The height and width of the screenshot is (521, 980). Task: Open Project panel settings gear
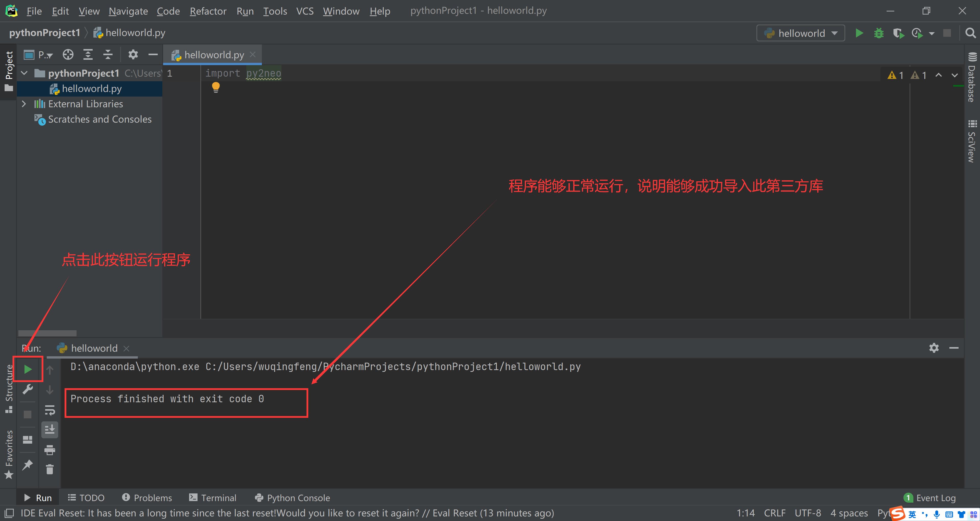(x=133, y=54)
